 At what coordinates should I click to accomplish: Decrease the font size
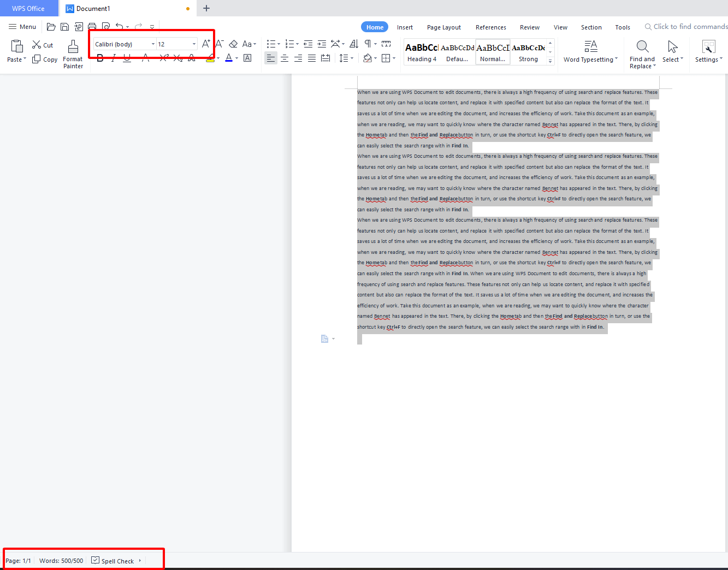219,44
